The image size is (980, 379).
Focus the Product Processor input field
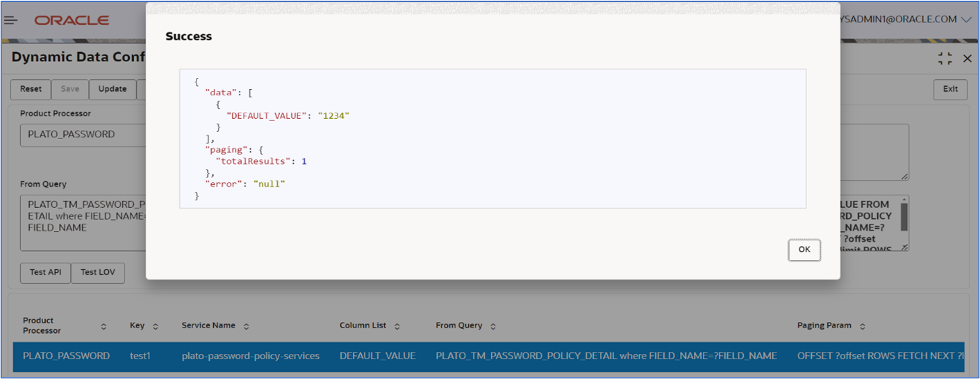pos(83,135)
